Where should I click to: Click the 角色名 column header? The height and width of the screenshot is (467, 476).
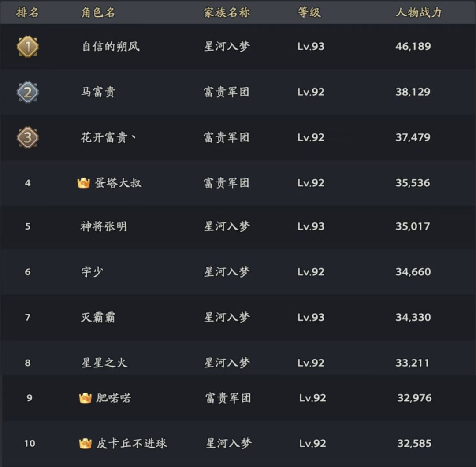98,13
